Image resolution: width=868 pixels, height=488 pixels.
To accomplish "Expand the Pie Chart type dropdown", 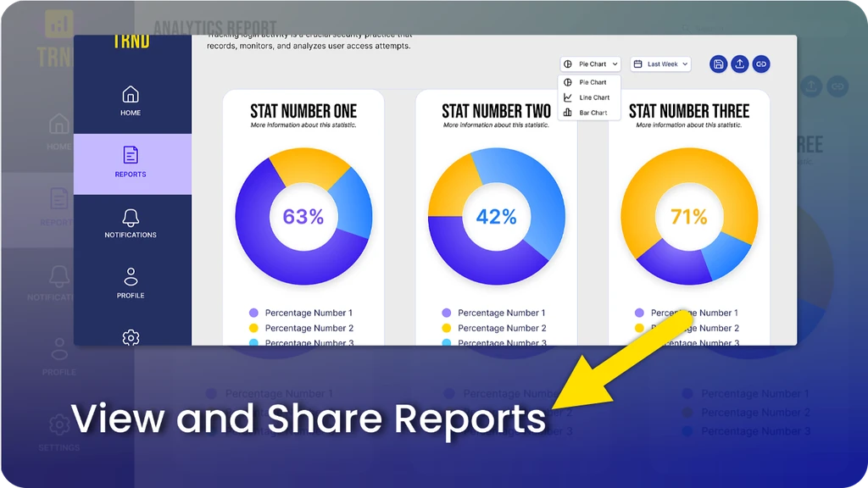I will point(590,64).
